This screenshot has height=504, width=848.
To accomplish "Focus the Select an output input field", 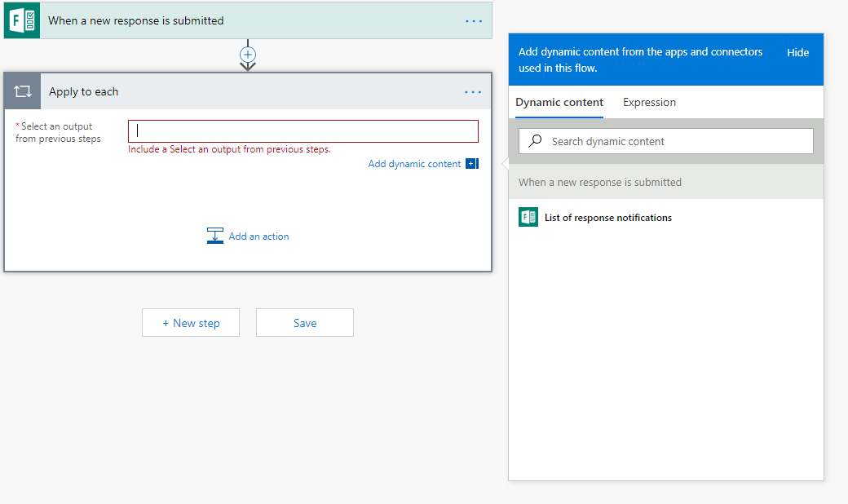I will coord(303,131).
